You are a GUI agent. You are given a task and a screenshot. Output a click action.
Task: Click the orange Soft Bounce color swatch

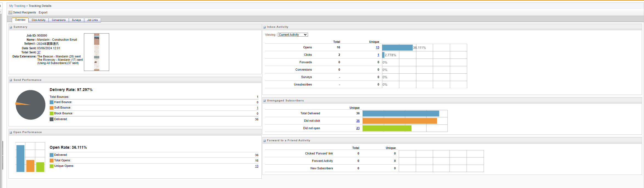52,108
